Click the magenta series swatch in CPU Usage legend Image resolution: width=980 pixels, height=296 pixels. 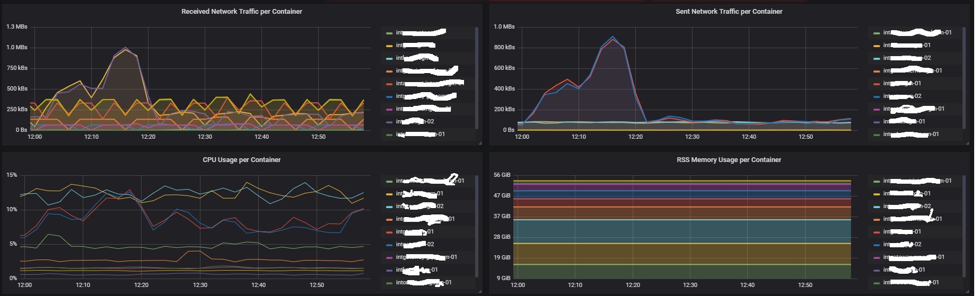[x=389, y=257]
